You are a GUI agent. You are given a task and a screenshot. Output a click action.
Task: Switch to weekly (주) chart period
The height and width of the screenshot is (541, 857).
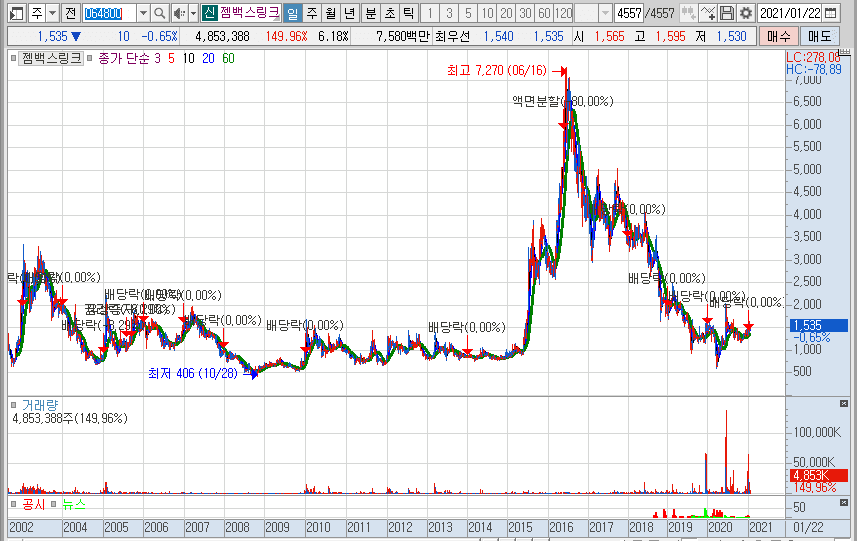311,13
